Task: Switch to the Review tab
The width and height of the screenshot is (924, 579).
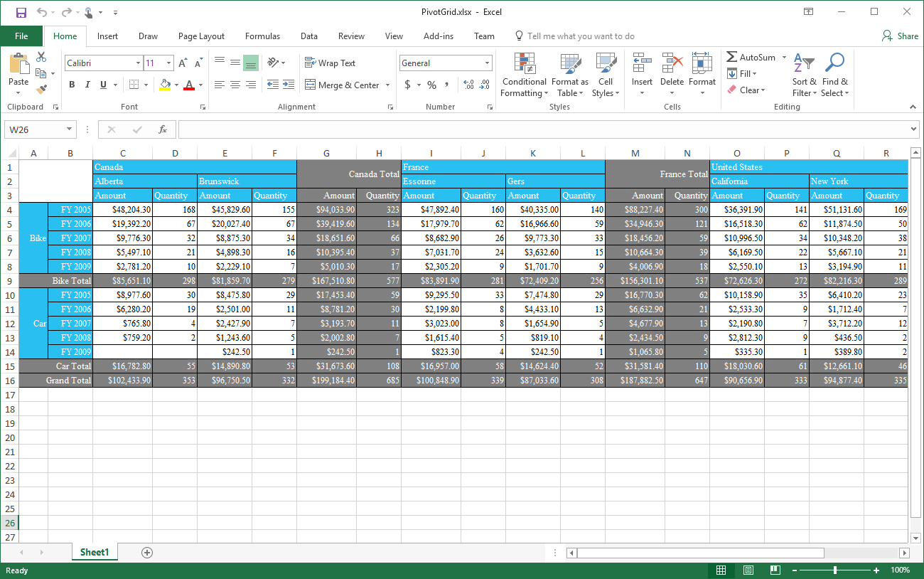Action: (x=351, y=36)
